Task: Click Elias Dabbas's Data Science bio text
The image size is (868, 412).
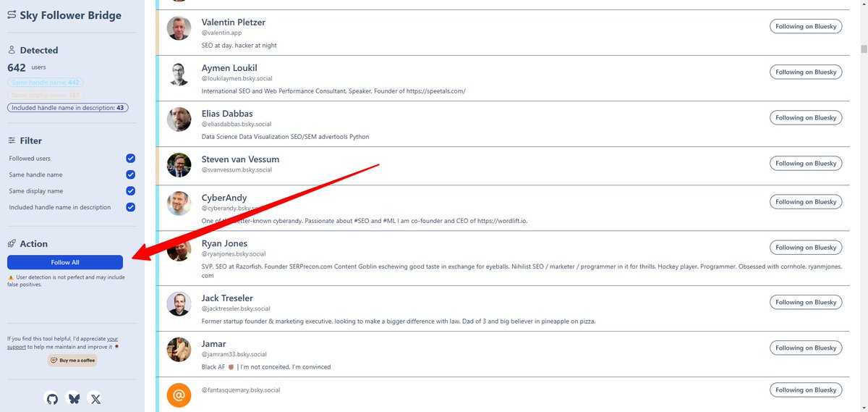Action: click(285, 136)
